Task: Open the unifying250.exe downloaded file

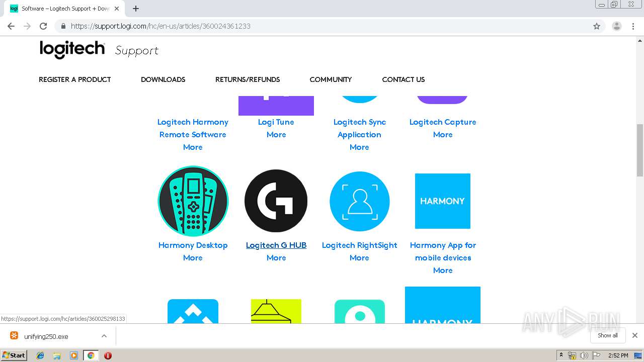Action: tap(46, 336)
